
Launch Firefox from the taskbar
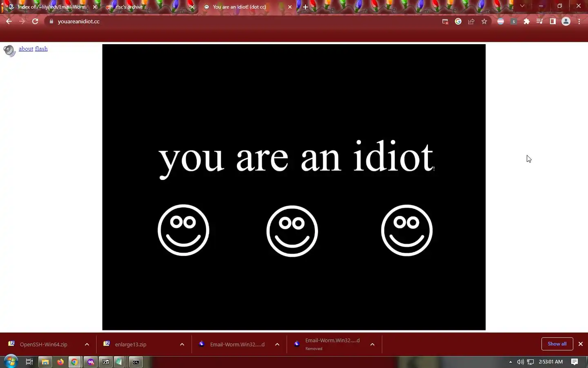[60, 362]
